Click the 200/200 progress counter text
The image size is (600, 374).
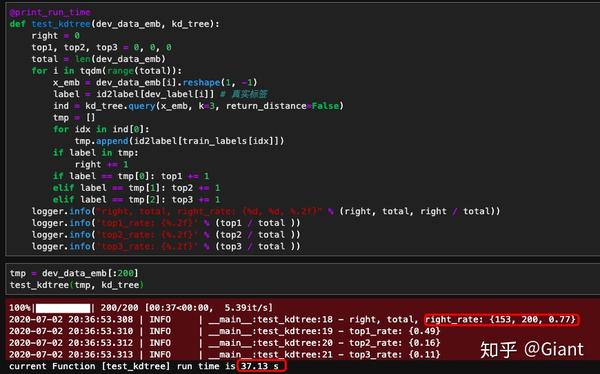click(120, 307)
